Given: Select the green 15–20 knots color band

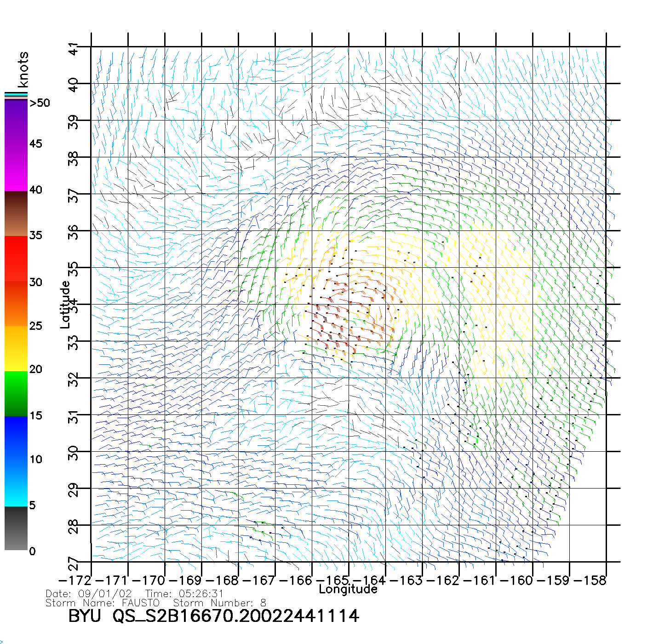Looking at the screenshot, I should point(16,393).
